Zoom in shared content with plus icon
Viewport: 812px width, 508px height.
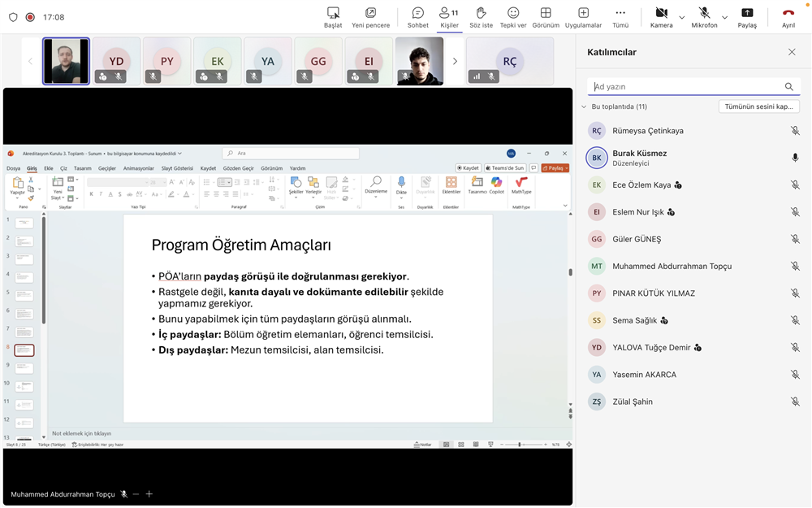click(x=149, y=494)
